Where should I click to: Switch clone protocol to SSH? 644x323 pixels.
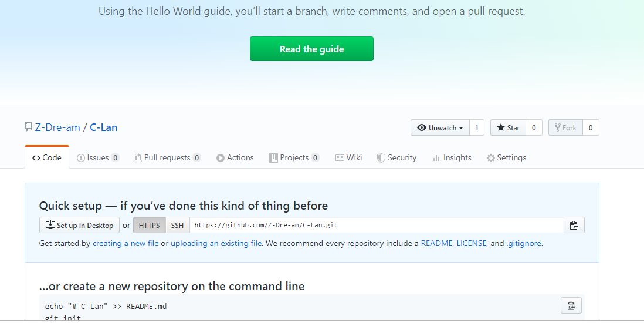tap(178, 225)
